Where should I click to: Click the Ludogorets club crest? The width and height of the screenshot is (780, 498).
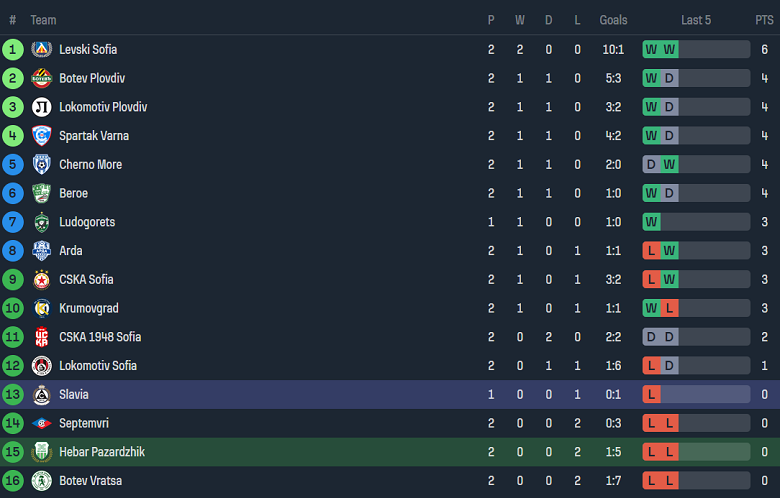[41, 222]
